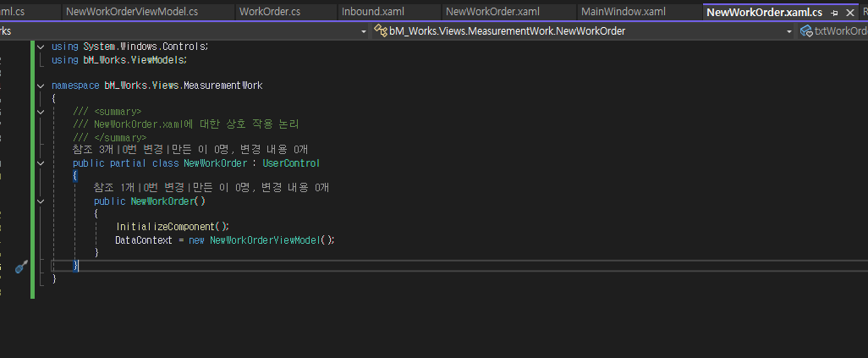Switch to the NewWorkOrderViewModel.cs tab
This screenshot has height=358, width=868.
(x=131, y=12)
